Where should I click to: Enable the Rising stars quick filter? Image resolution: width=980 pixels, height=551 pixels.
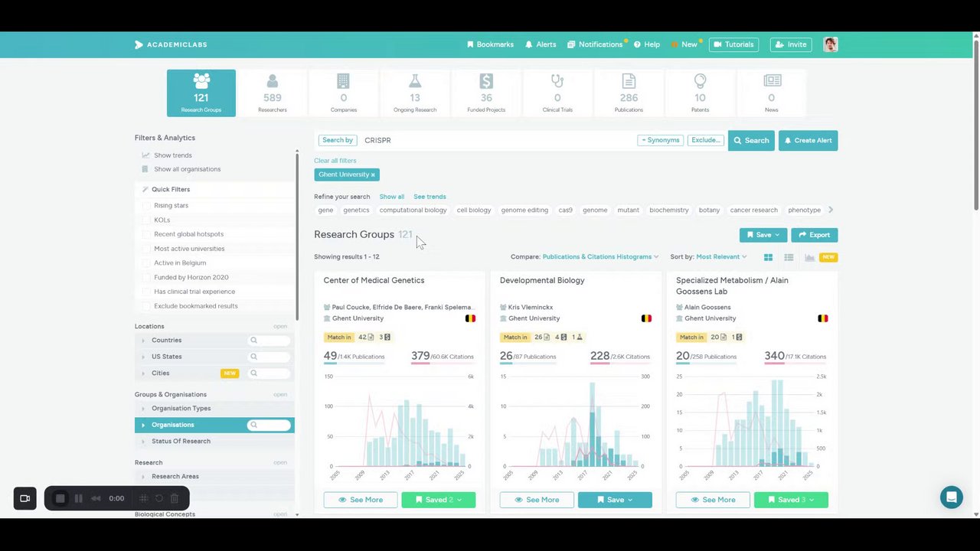pos(147,206)
